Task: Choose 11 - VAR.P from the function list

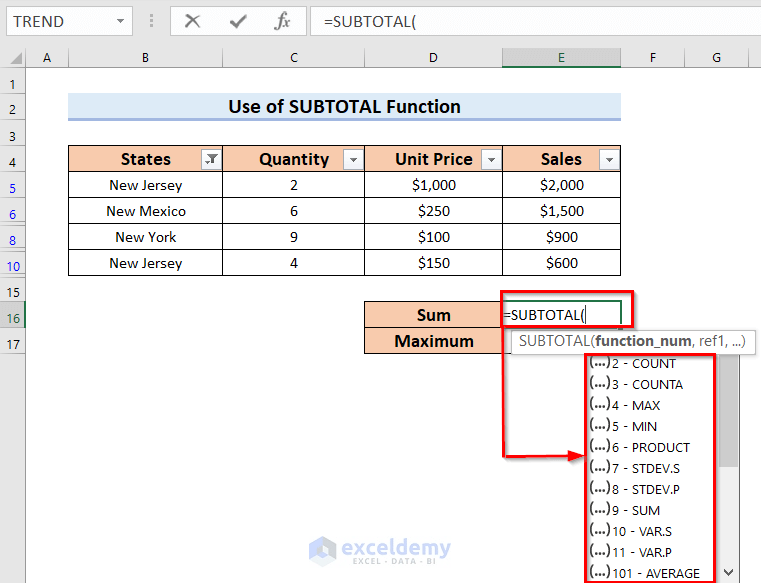Action: pyautogui.click(x=650, y=552)
